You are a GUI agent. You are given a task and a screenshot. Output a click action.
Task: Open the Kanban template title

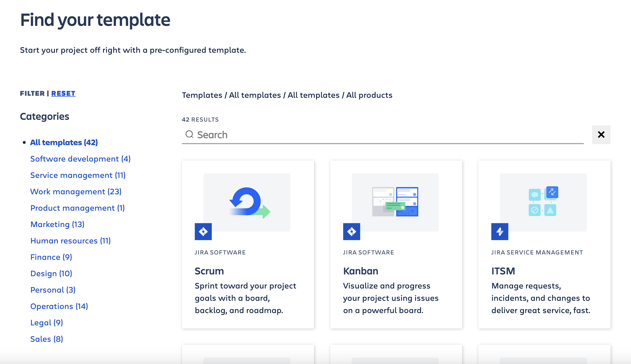click(x=361, y=271)
